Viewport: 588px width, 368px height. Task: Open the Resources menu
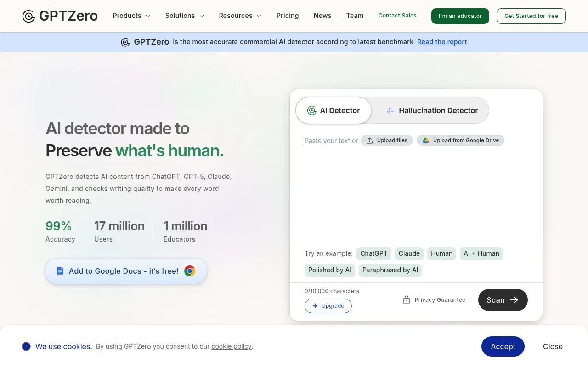coord(240,16)
